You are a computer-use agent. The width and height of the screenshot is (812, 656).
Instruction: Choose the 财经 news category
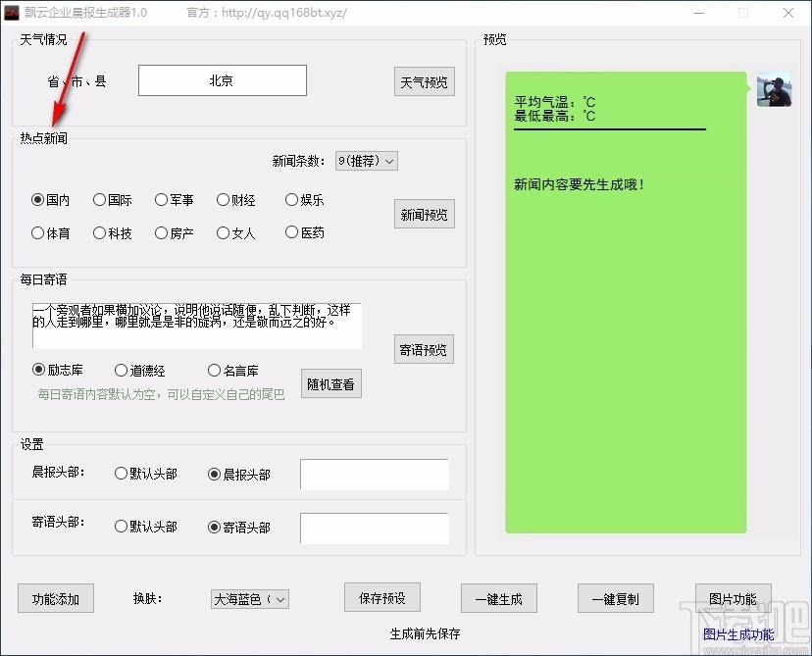tap(236, 200)
